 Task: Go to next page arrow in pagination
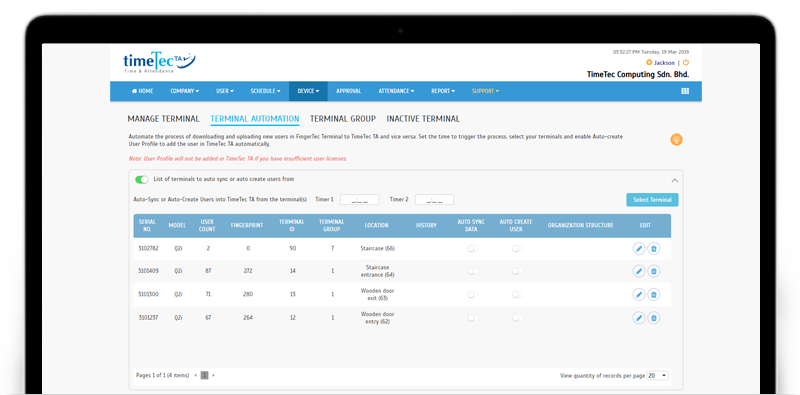point(213,375)
